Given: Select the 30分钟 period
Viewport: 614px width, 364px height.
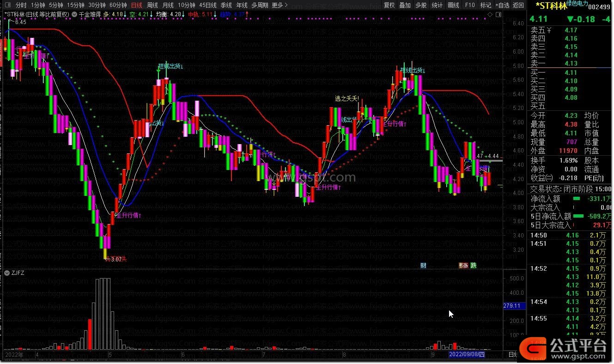Looking at the screenshot, I should [x=97, y=5].
